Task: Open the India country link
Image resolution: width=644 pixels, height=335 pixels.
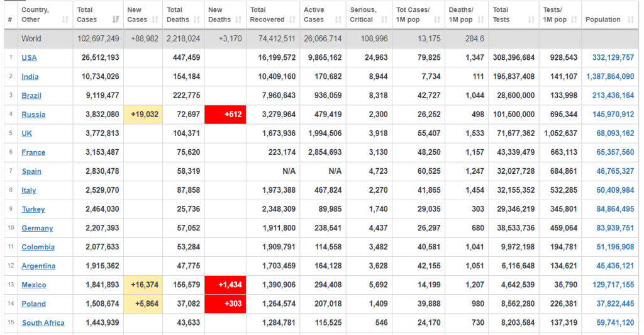Action: click(30, 77)
